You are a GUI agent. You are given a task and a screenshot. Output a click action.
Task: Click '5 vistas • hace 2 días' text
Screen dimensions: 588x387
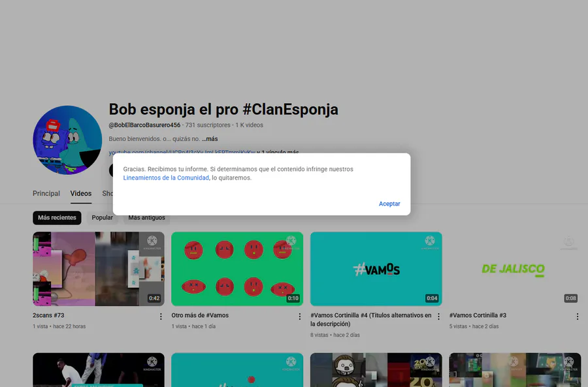coord(474,326)
